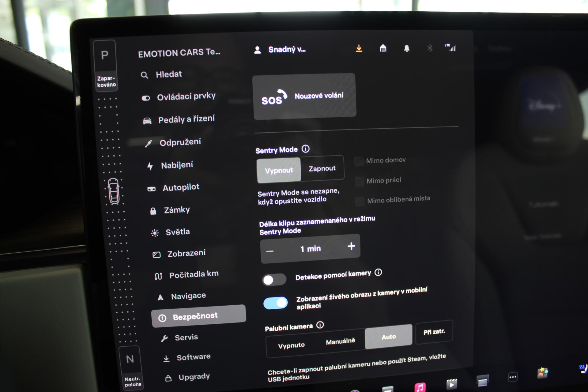Tap the notifications bell icon
The image size is (588, 392).
[407, 48]
